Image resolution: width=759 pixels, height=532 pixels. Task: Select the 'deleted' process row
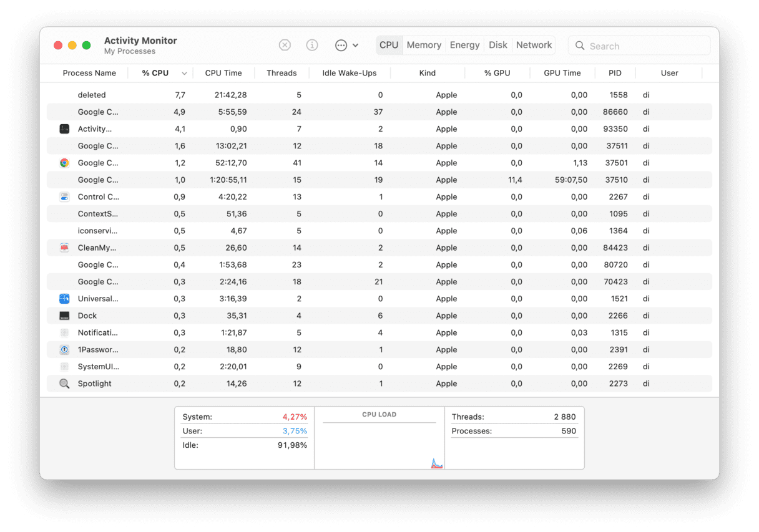[x=379, y=95]
